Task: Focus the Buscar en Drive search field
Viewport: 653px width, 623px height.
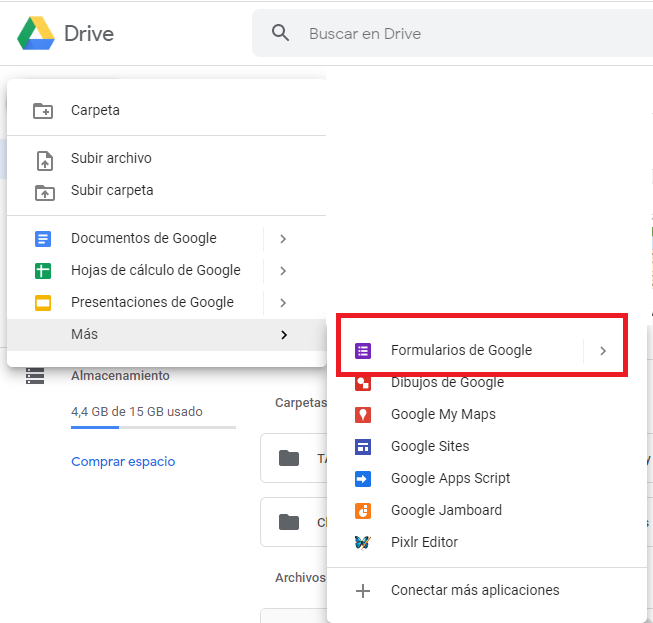Action: coord(452,33)
